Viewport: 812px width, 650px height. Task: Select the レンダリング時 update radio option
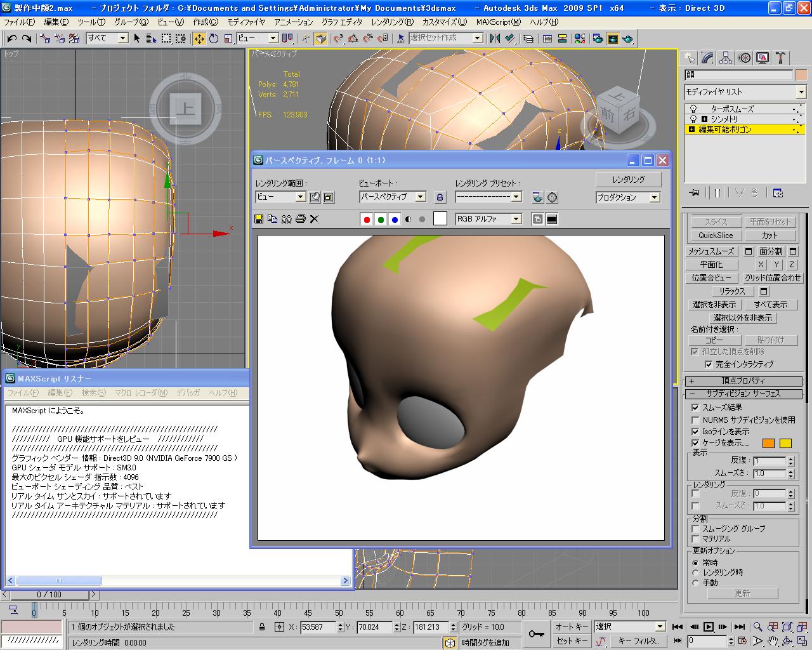click(x=696, y=573)
